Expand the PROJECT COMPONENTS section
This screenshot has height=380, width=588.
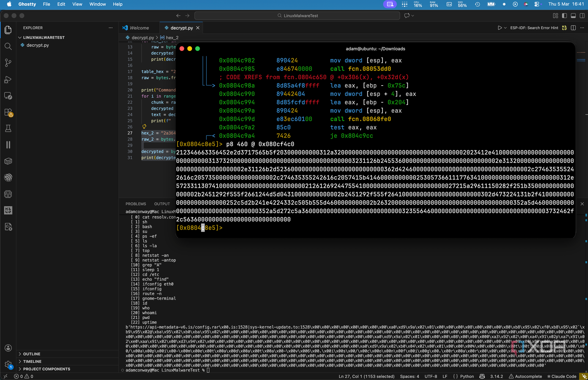(46, 369)
